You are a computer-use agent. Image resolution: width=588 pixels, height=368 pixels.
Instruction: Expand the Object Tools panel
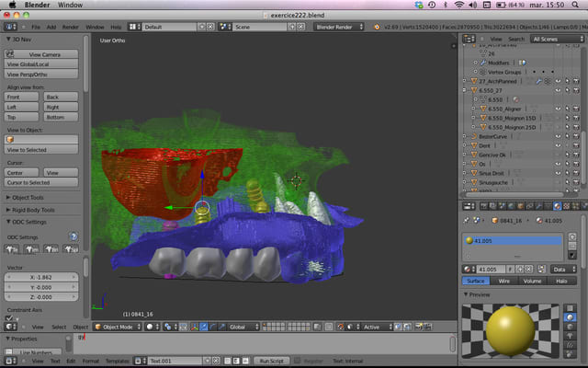click(x=30, y=197)
